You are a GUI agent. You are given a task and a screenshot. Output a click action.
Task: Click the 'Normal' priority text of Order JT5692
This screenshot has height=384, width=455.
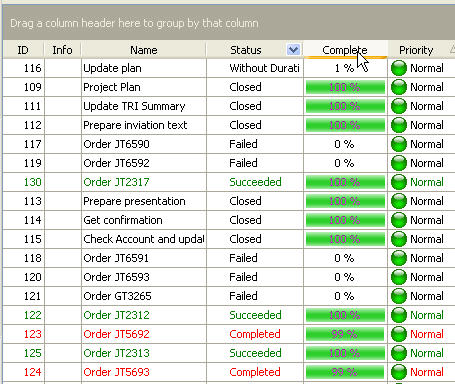[x=427, y=334]
